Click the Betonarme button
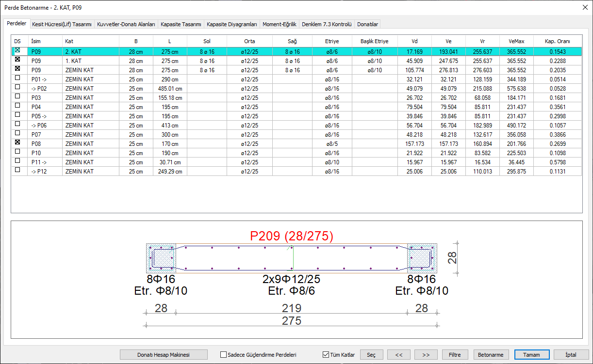This screenshot has height=364, width=593. click(491, 355)
